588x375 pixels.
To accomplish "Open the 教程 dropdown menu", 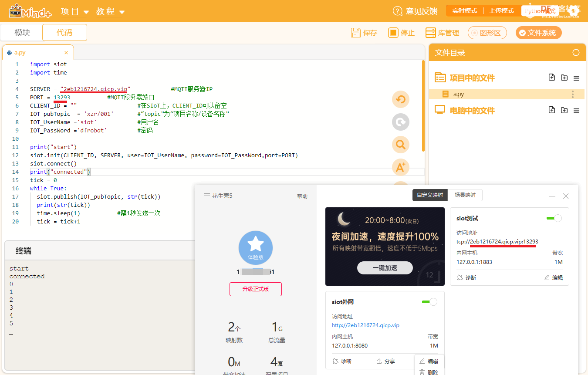I will [x=111, y=11].
